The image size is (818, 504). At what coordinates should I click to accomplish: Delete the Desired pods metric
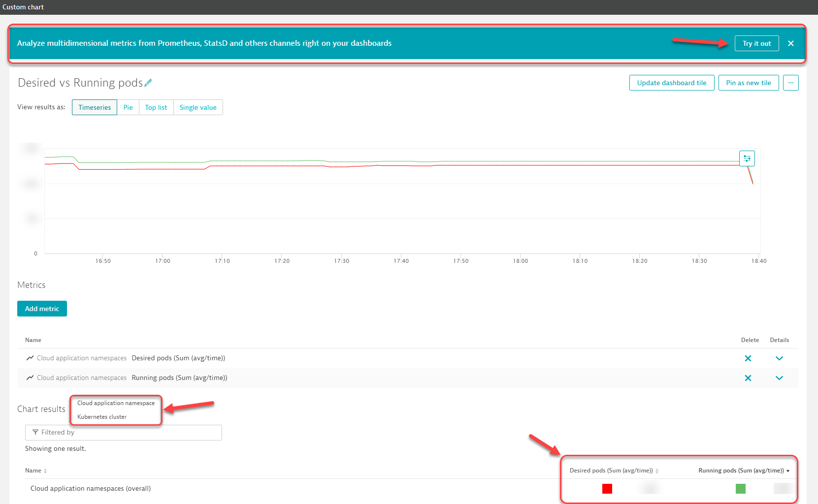748,358
